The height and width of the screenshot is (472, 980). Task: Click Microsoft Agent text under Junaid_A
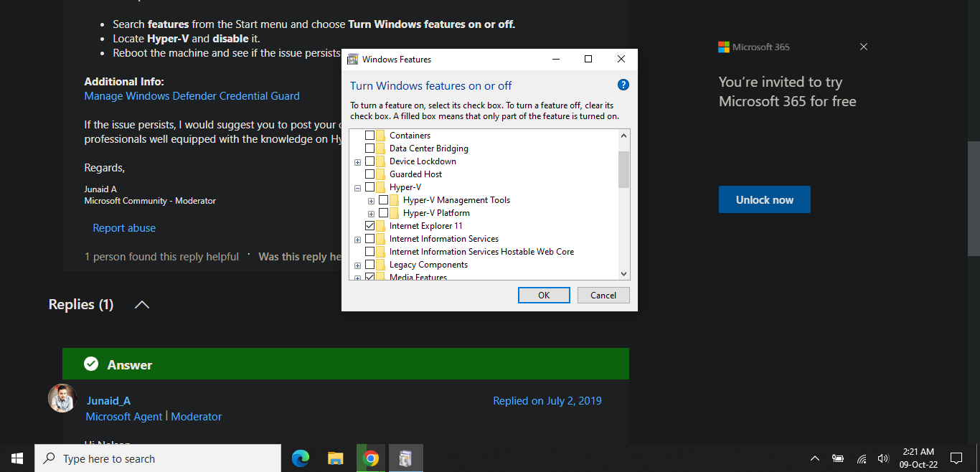pos(124,416)
